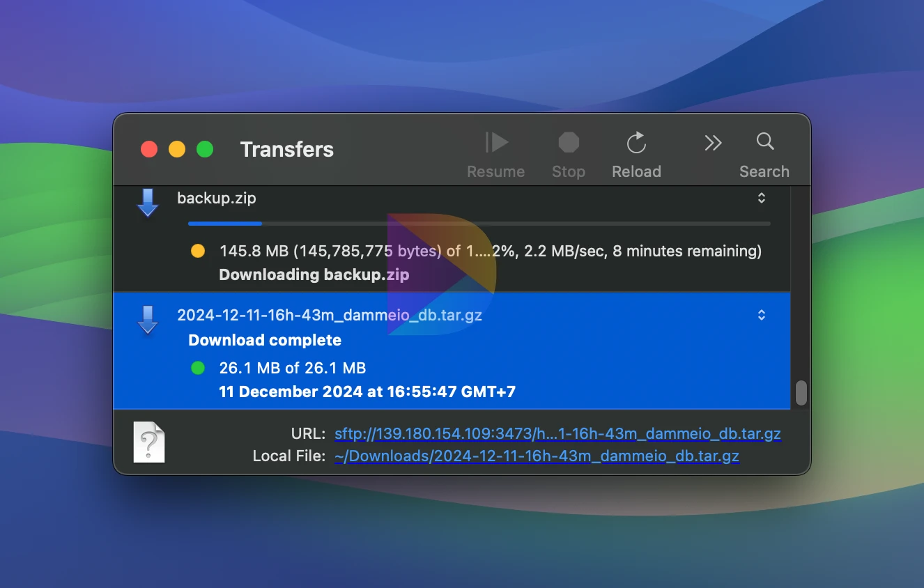Click the unknown file type icon in footer
Screen dimensions: 924x588
pyautogui.click(x=149, y=442)
